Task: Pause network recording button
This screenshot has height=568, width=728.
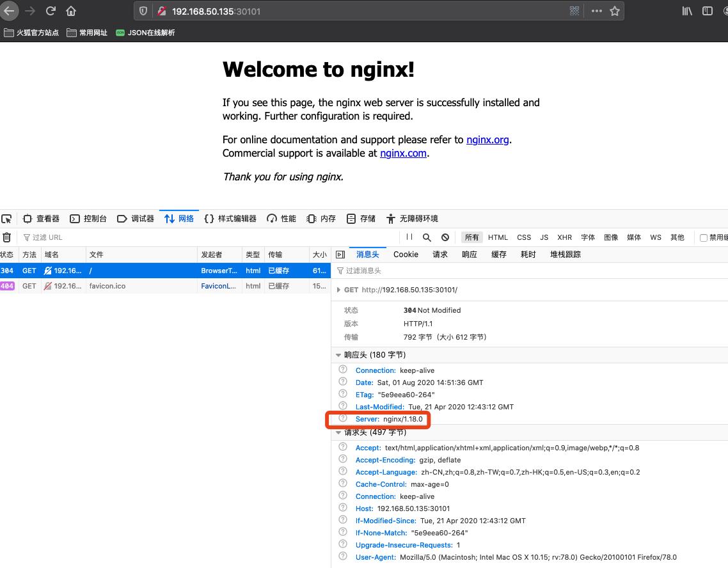Action: coord(409,237)
